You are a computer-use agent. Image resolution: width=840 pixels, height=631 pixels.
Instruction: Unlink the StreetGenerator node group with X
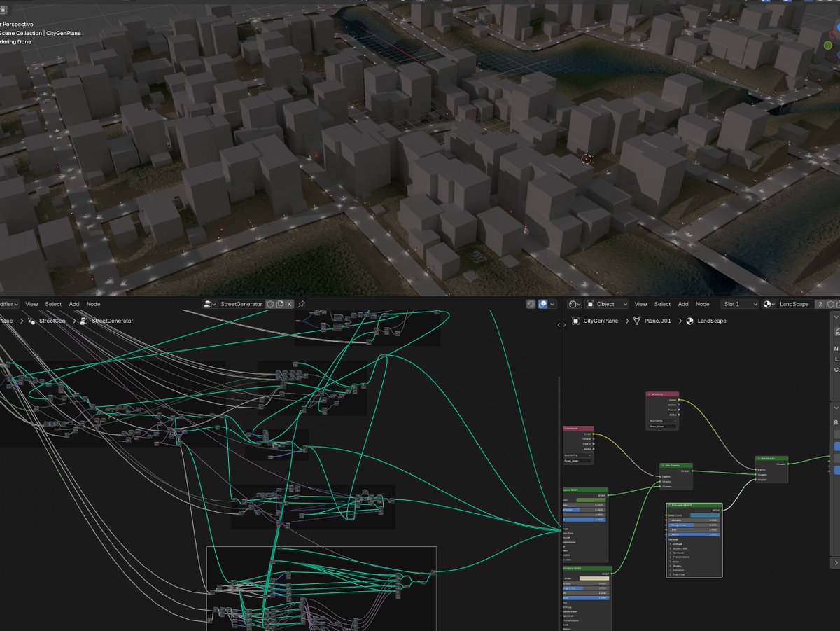tap(290, 304)
